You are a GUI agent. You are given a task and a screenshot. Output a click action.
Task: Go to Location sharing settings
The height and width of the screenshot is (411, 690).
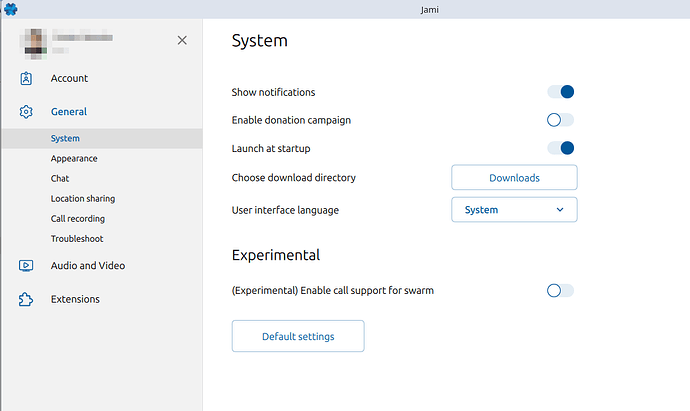[x=83, y=198]
